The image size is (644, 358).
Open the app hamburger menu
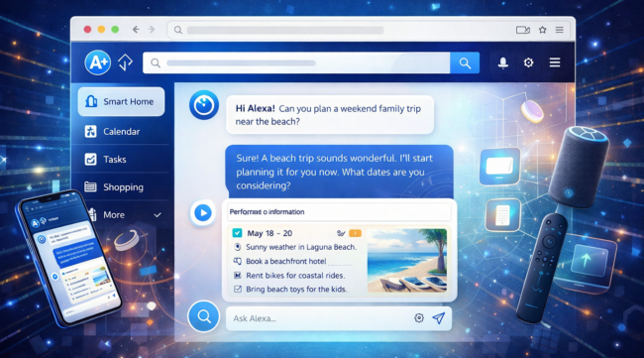[555, 62]
